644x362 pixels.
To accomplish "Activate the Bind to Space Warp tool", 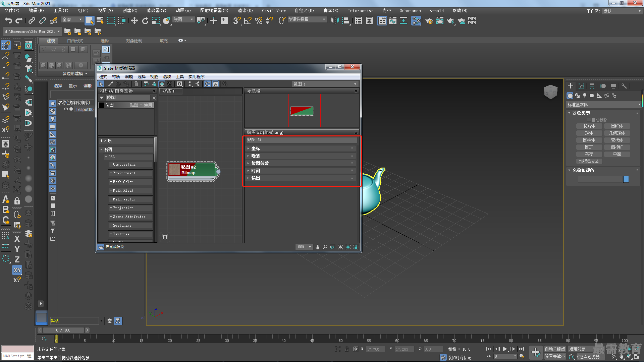I will 53,21.
